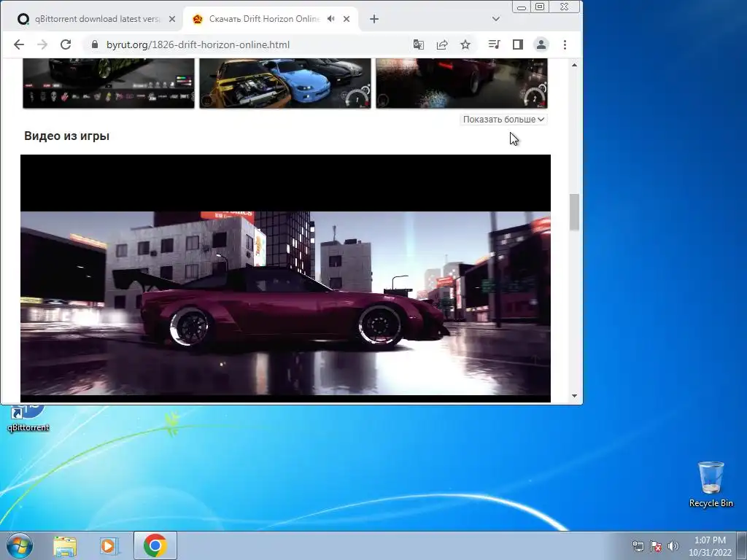Reload the byrut.org page

pos(66,44)
